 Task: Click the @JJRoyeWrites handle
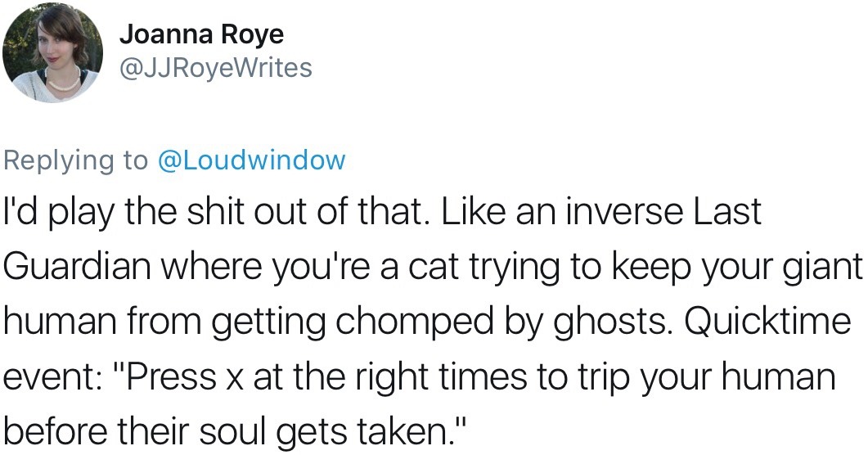216,67
